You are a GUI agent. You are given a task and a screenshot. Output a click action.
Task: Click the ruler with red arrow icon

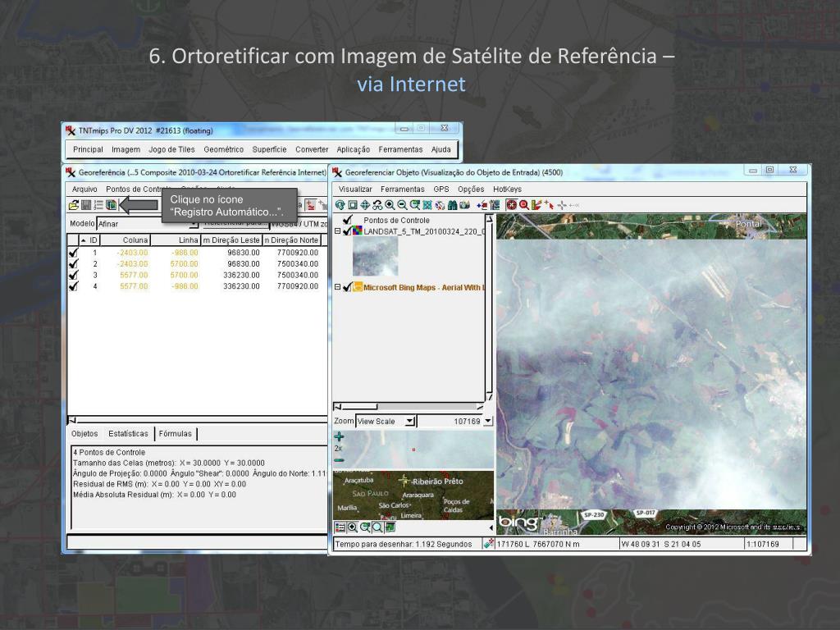click(x=536, y=205)
